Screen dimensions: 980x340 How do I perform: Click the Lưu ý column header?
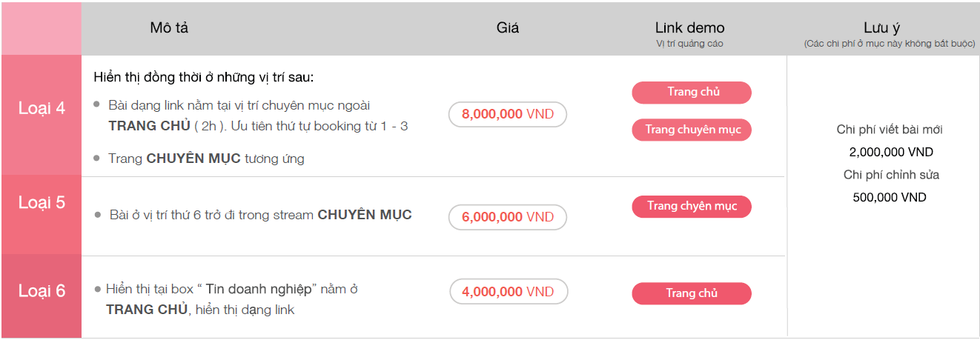pos(882,28)
